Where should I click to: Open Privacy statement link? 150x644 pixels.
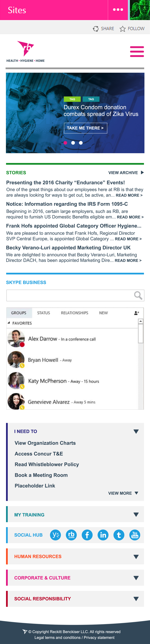coord(99,637)
